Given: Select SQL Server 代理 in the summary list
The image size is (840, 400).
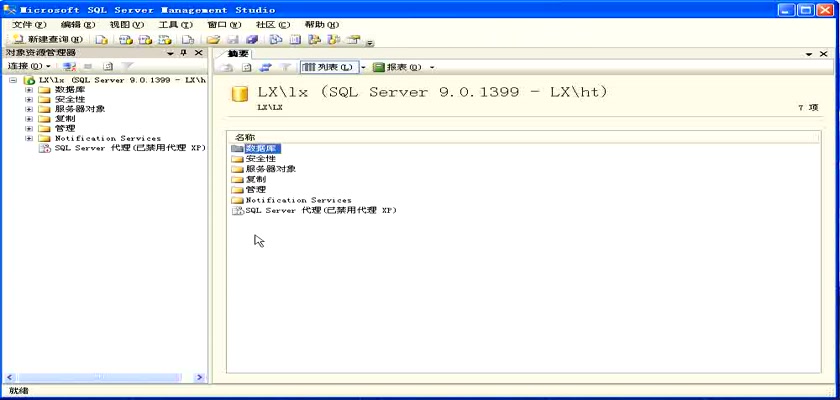Looking at the screenshot, I should coord(314,210).
